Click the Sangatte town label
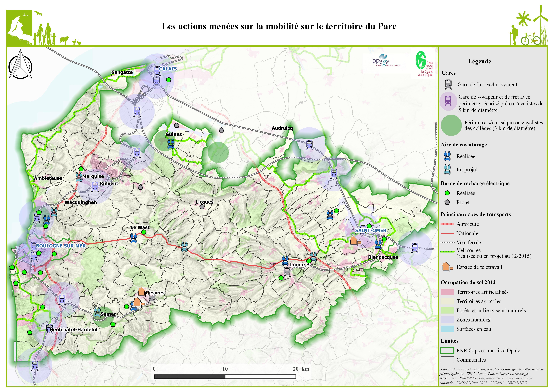 (x=122, y=72)
